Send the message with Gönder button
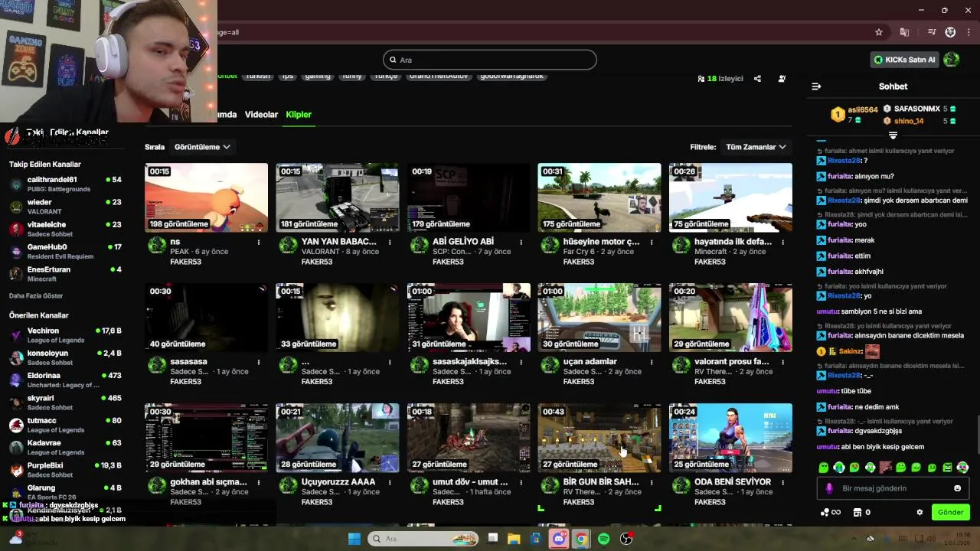The height and width of the screenshot is (551, 980). pos(950,512)
